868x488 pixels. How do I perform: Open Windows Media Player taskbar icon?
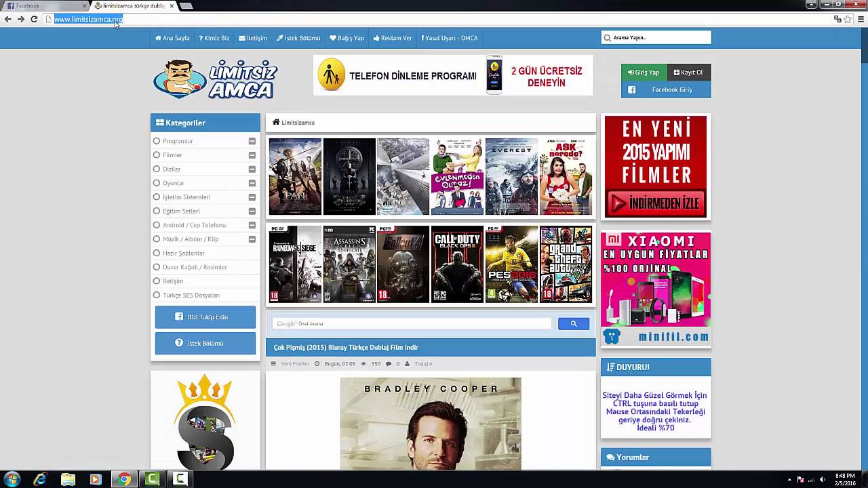pos(95,479)
